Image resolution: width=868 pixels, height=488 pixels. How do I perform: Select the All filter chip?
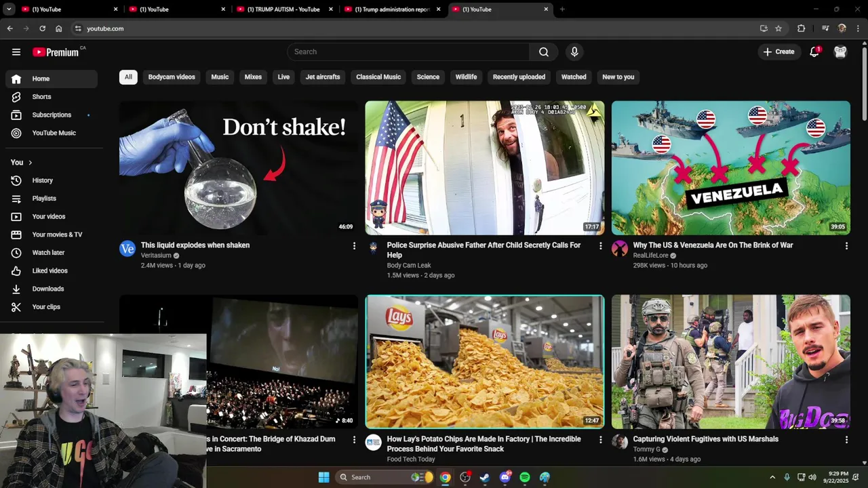pyautogui.click(x=128, y=77)
